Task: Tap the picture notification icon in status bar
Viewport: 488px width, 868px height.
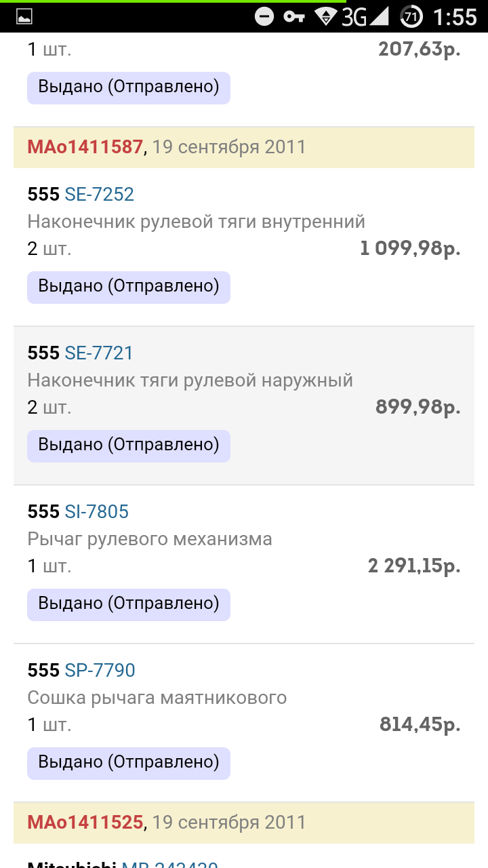Action: coord(24,17)
